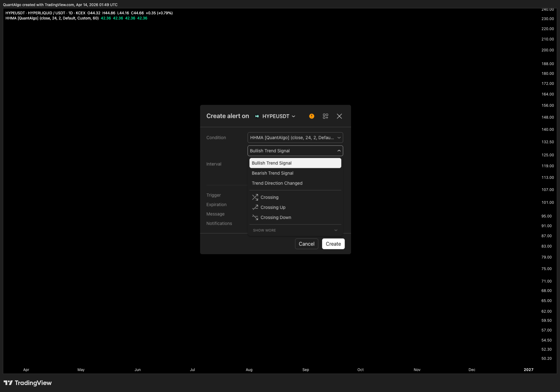Click the HYPEUSDT symbol logo icon
The image size is (560, 392).
tap(257, 116)
